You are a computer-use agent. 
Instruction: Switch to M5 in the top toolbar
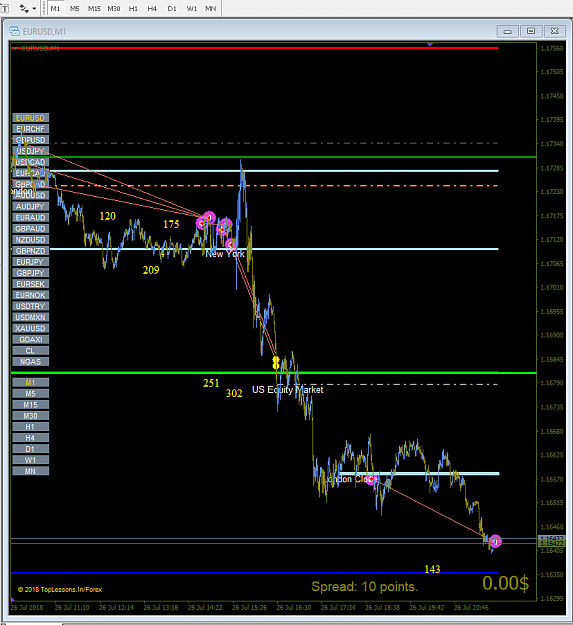75,8
